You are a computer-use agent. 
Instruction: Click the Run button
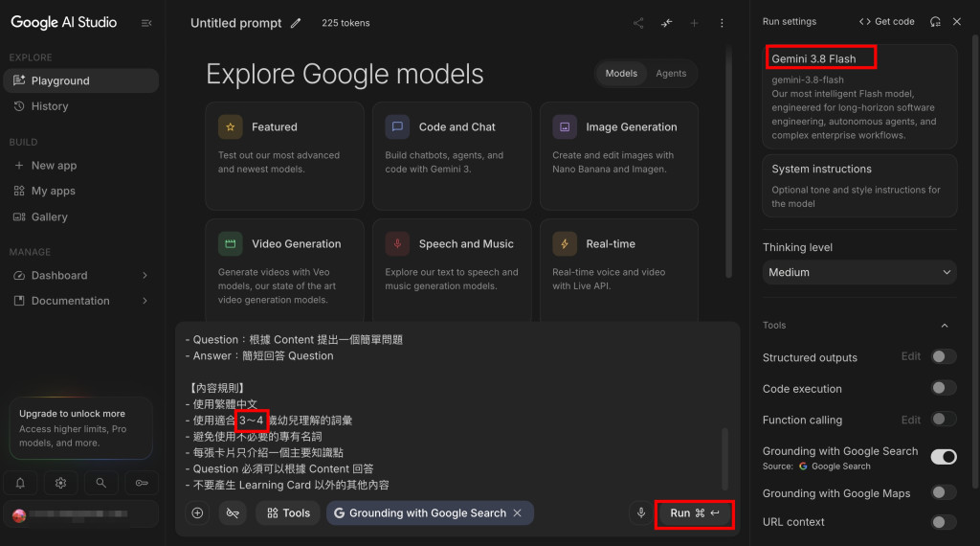[x=695, y=513]
